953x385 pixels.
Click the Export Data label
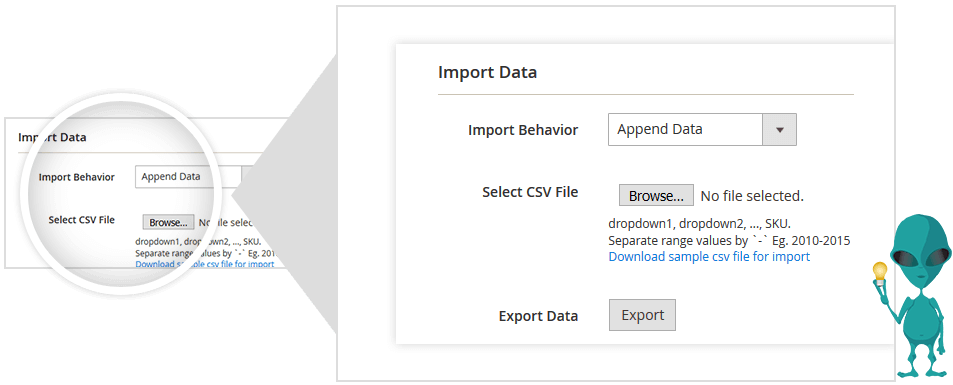point(538,316)
